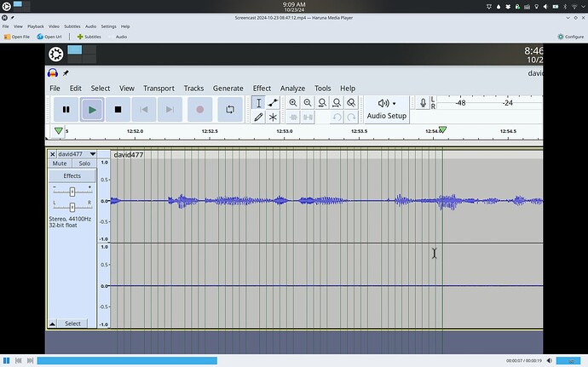
Task: Click Audacity's green Play button
Action: (x=92, y=110)
